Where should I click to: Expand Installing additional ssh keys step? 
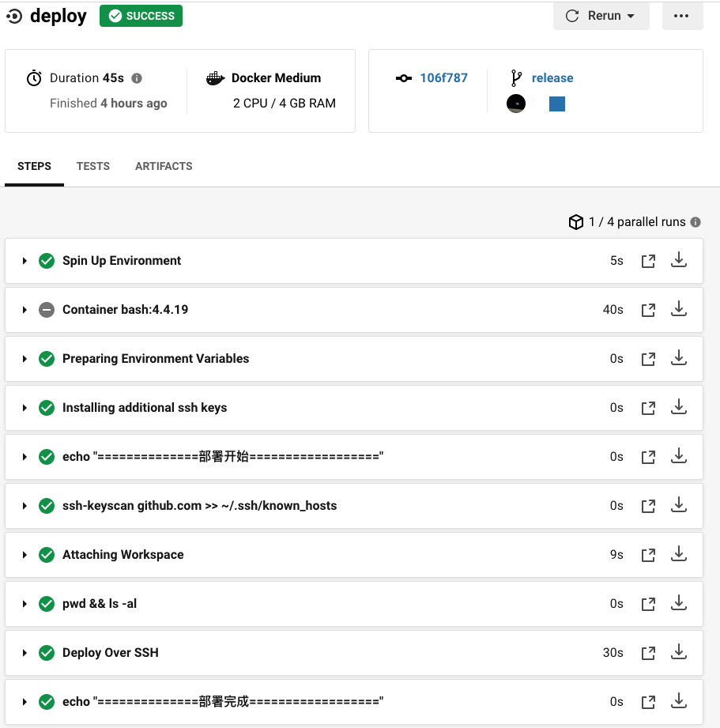[x=25, y=408]
